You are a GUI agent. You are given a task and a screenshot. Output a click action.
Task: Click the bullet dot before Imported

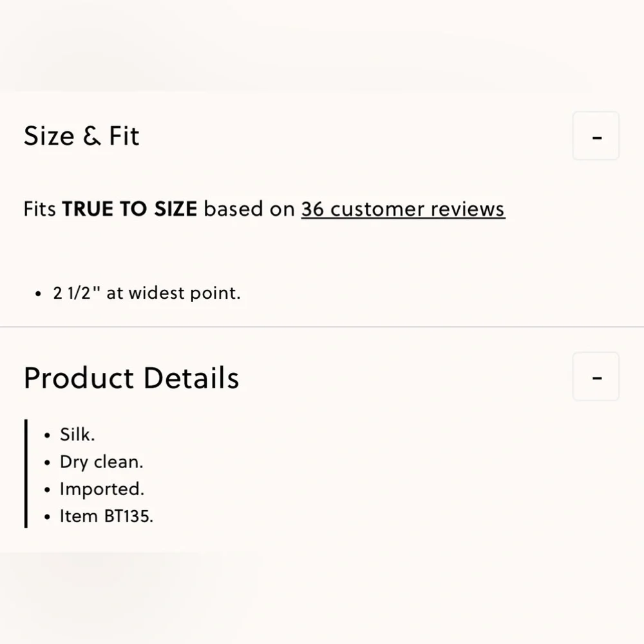47,490
